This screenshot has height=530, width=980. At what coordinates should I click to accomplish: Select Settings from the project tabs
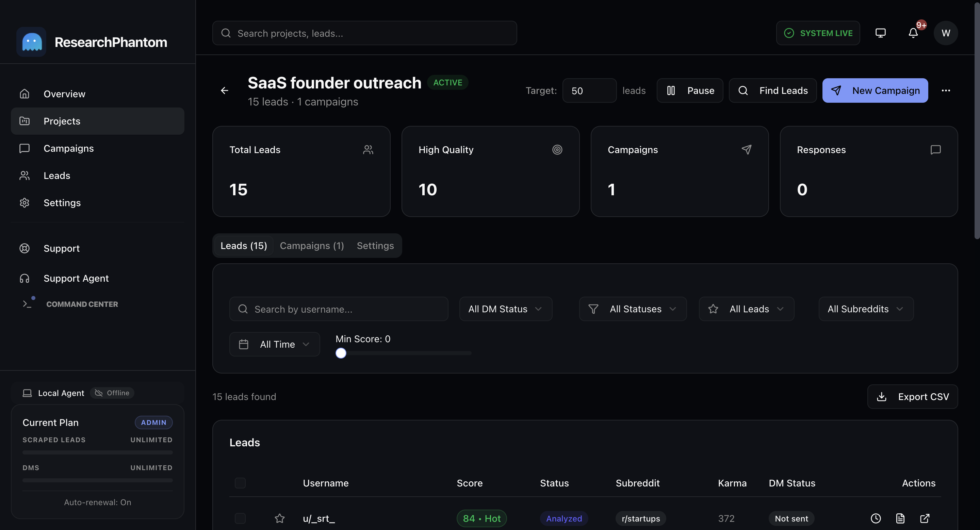375,246
